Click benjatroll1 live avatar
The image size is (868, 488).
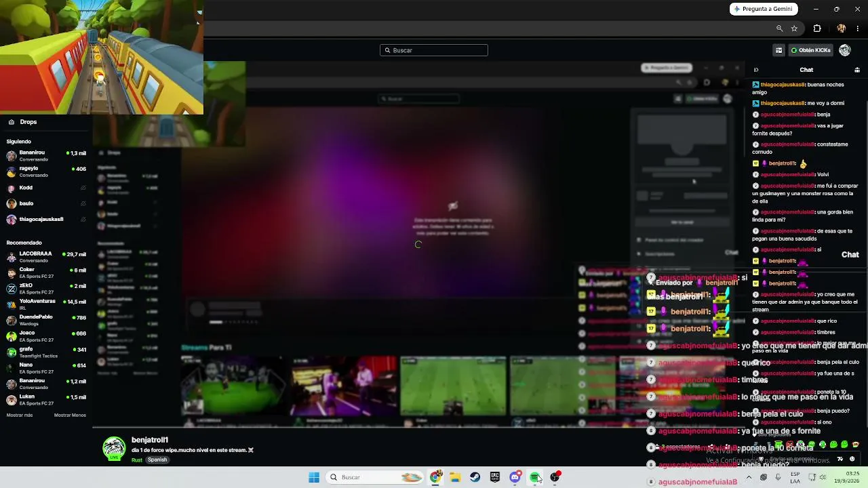(114, 448)
